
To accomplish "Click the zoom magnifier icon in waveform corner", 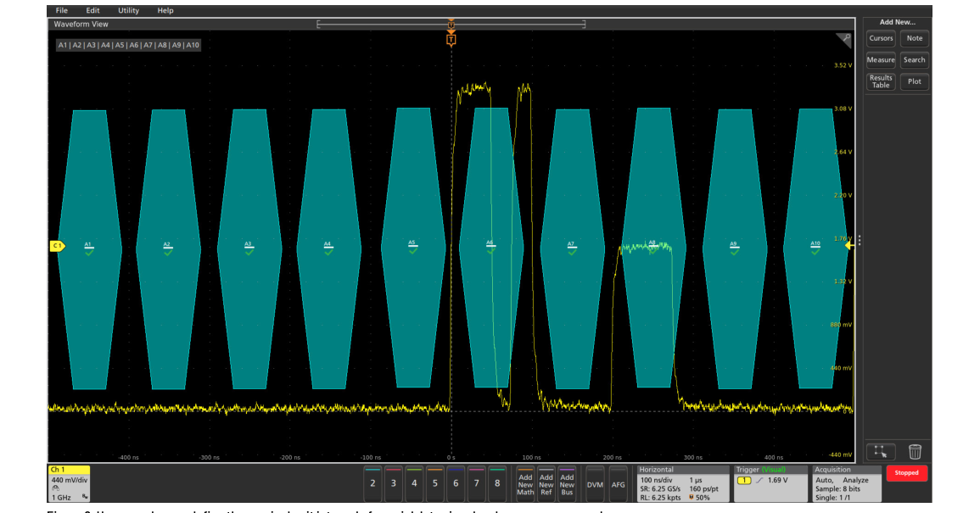I will point(843,42).
